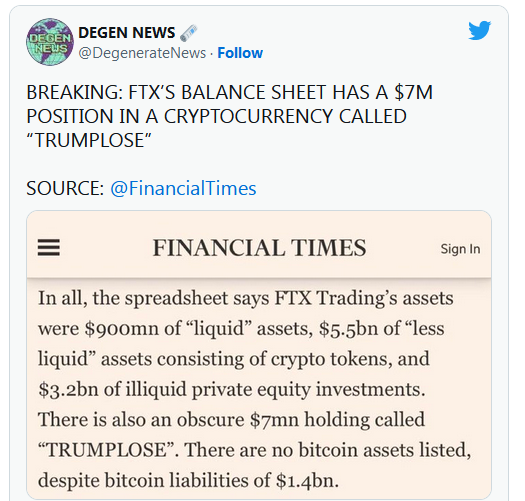This screenshot has height=501, width=525.
Task: Click the rolled newspaper emoji beside DEGEN NEWS
Action: [189, 32]
